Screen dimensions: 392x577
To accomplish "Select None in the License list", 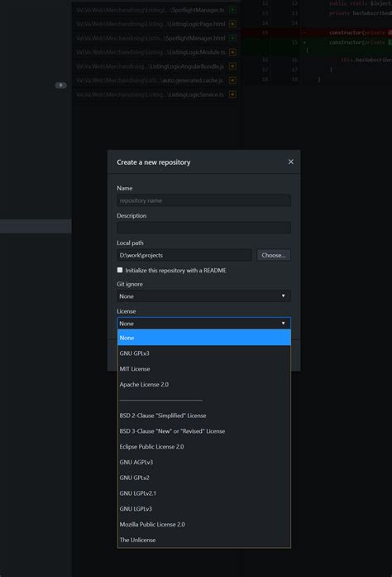I will [x=204, y=338].
